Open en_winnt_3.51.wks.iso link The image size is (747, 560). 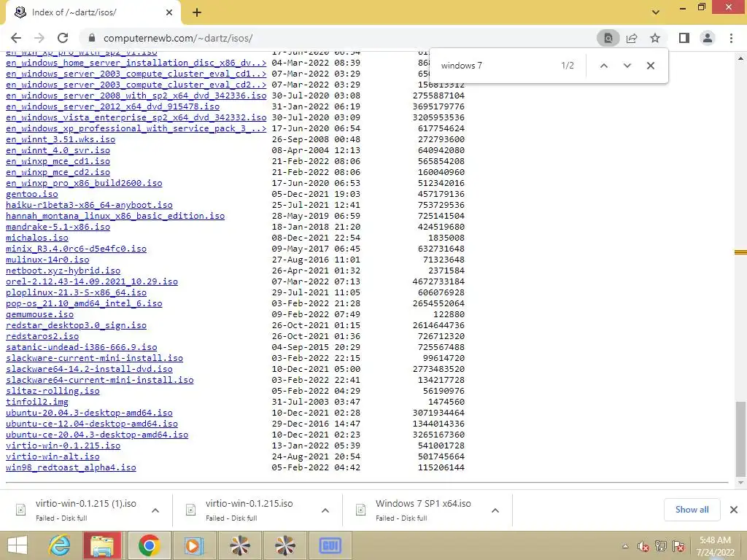click(61, 139)
